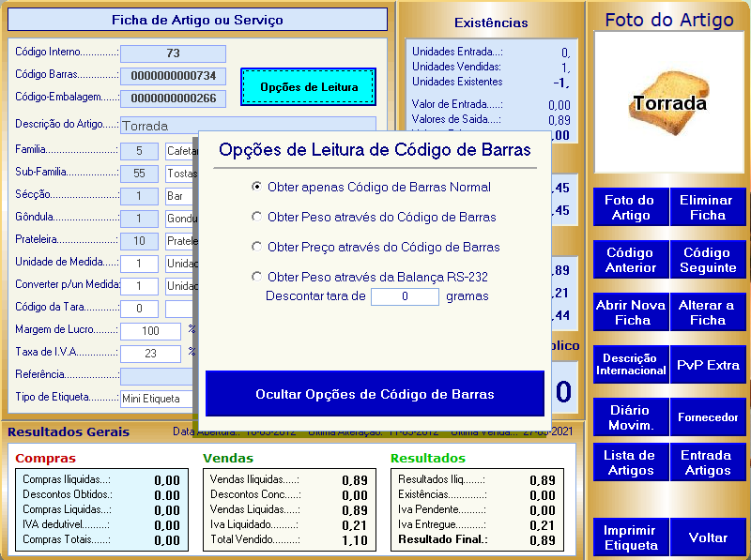Go to 'Código Anterior'

click(630, 260)
